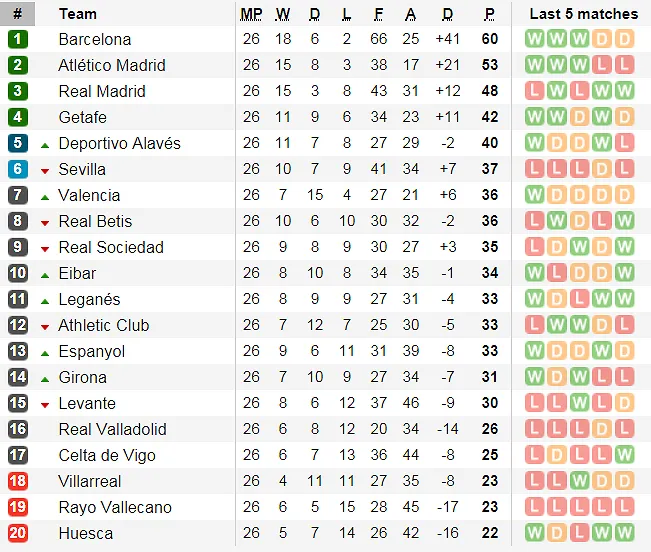This screenshot has height=552, width=651.
Task: Click the W result badge in Villarreal's row
Action: tap(579, 481)
